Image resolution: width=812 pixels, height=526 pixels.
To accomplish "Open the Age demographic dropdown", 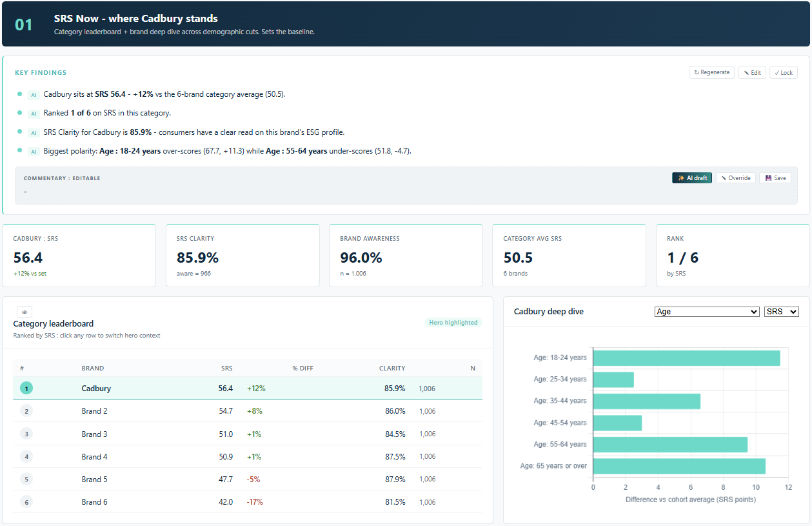I will [707, 311].
